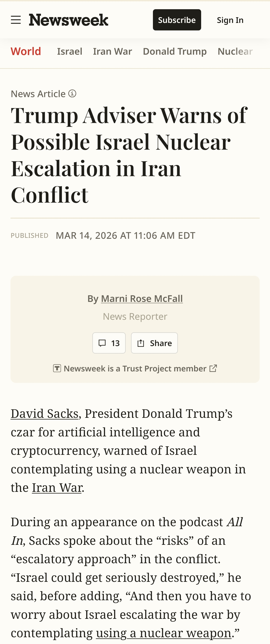This screenshot has height=644, width=270.
Task: Follow the David Sacks link
Action: pyautogui.click(x=44, y=413)
